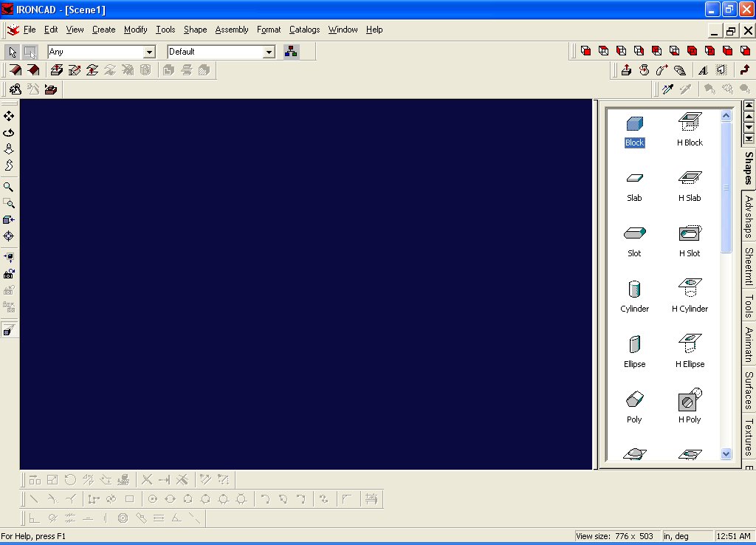Click the IRONCAD document icon beside File

pos(13,30)
